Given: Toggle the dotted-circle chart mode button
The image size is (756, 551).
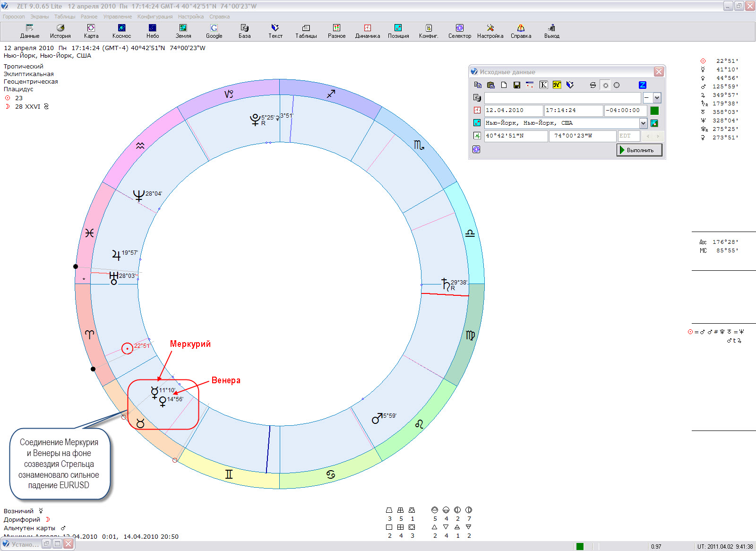Looking at the screenshot, I should pos(605,85).
